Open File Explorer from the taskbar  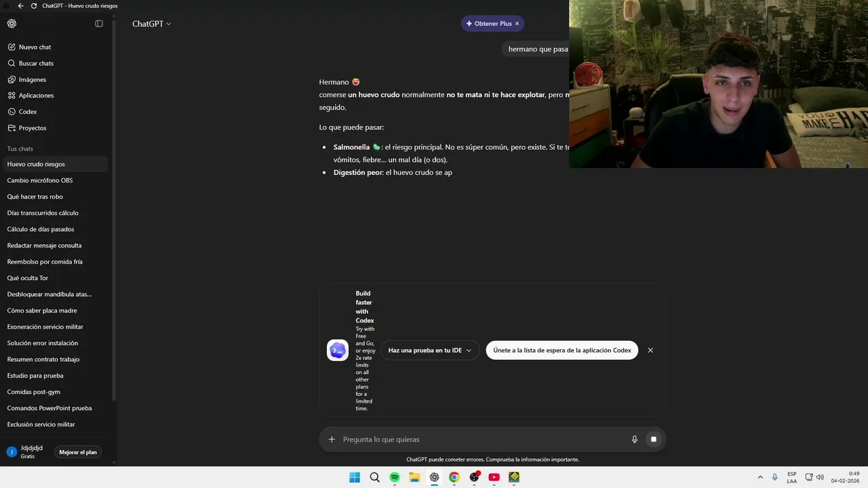(x=414, y=477)
